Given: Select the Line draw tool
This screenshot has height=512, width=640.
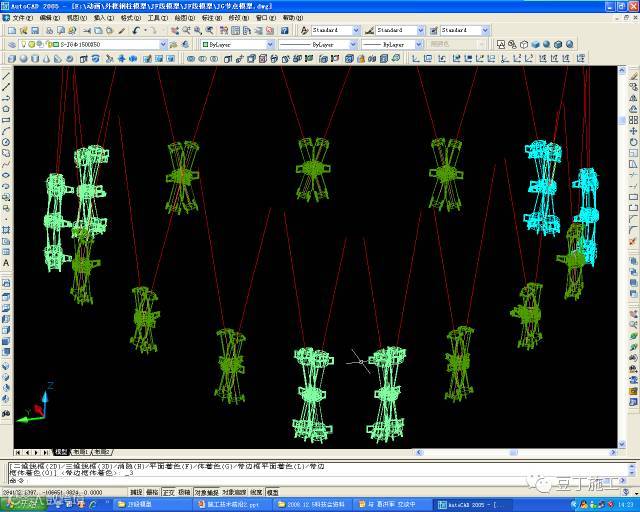Looking at the screenshot, I should (6, 76).
